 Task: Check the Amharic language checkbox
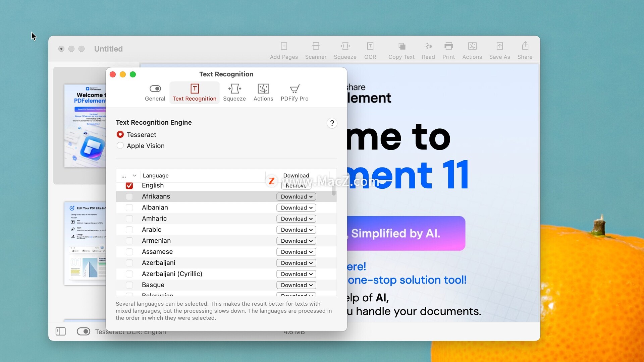pyautogui.click(x=129, y=219)
